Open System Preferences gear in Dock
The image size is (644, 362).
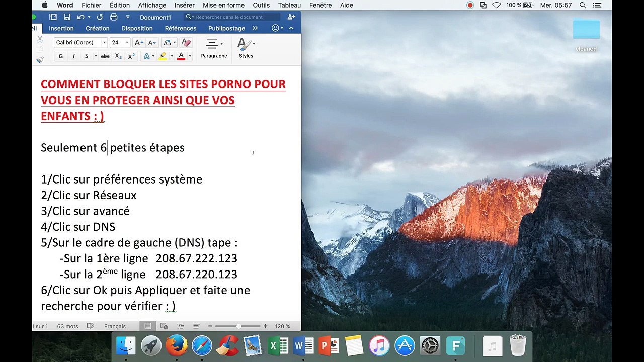[x=430, y=346]
